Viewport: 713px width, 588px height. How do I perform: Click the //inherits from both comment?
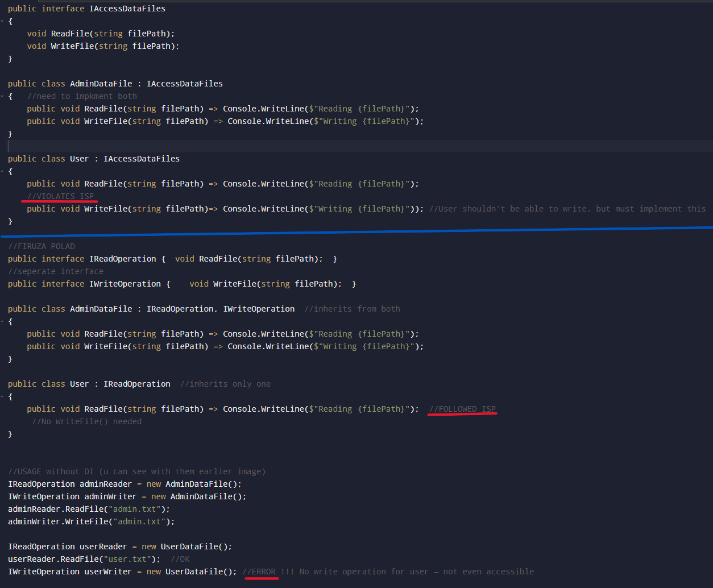coord(352,309)
